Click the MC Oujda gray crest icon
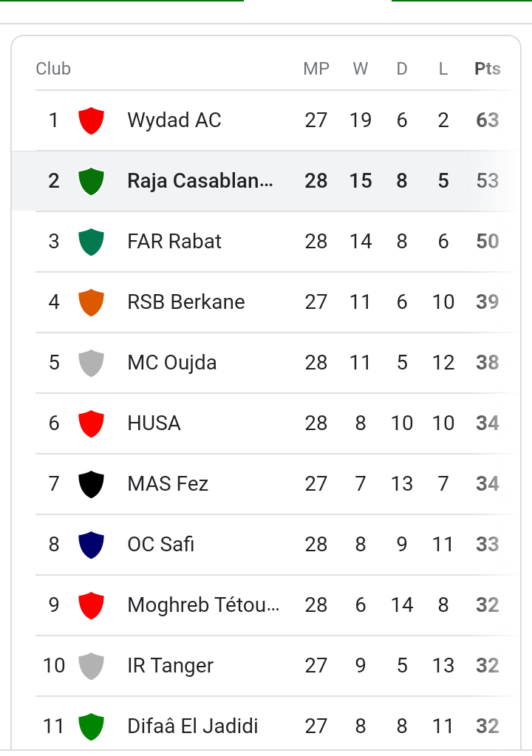The image size is (532, 756). tap(91, 363)
